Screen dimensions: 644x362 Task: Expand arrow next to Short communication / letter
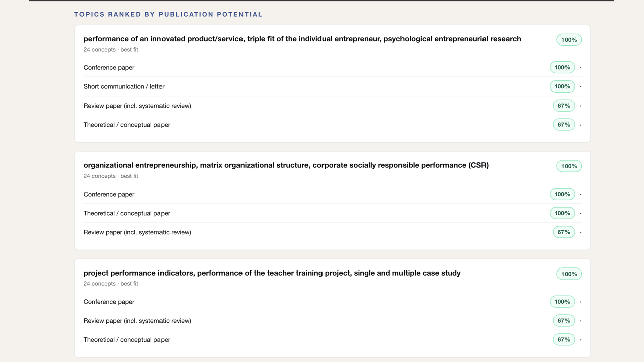tap(580, 86)
